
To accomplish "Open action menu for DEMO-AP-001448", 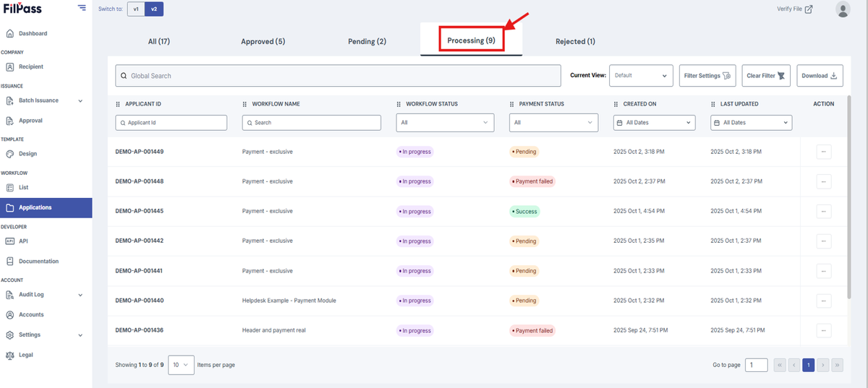I will [x=823, y=181].
